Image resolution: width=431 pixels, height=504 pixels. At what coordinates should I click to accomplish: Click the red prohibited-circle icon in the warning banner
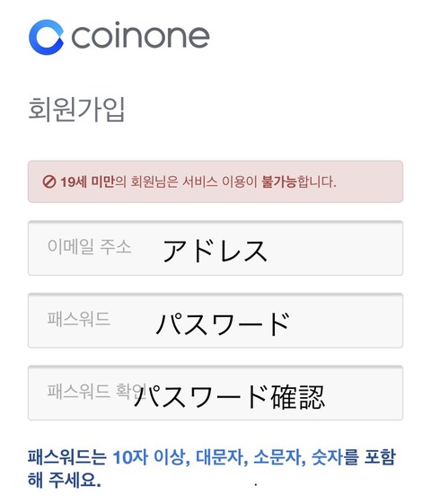[49, 182]
